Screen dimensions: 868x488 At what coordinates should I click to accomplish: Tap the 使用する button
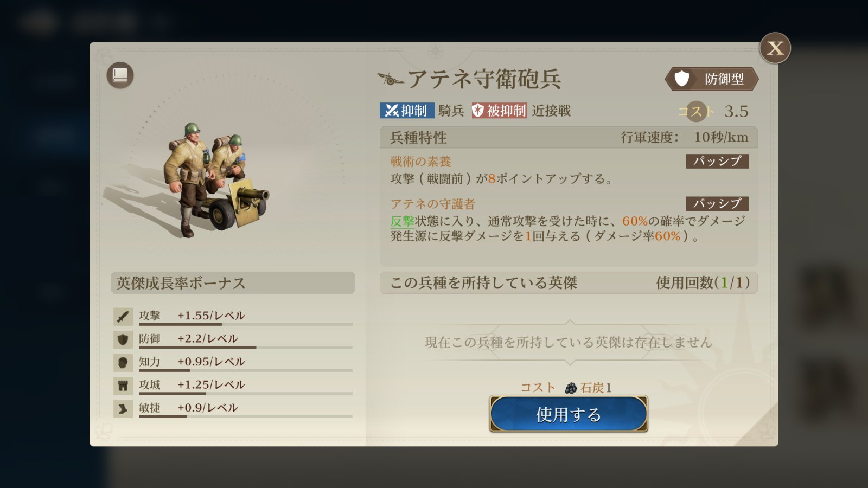pyautogui.click(x=569, y=414)
